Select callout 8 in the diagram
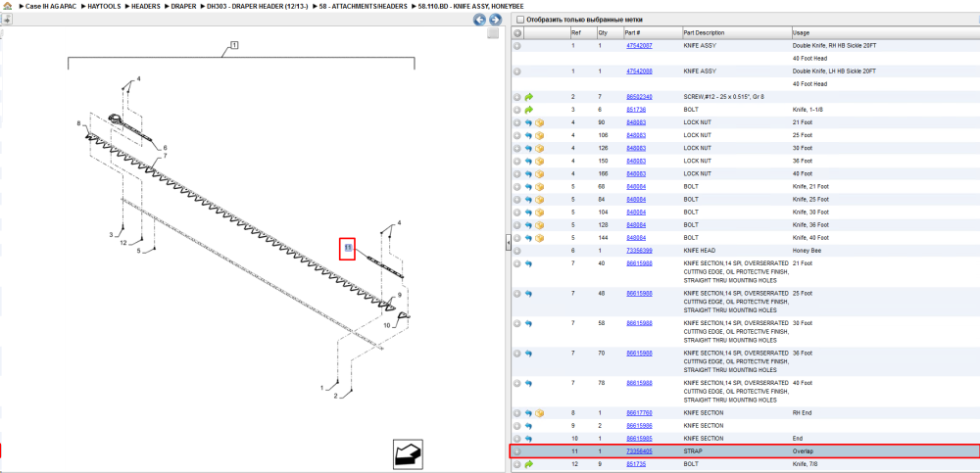The height and width of the screenshot is (473, 980). pyautogui.click(x=78, y=123)
